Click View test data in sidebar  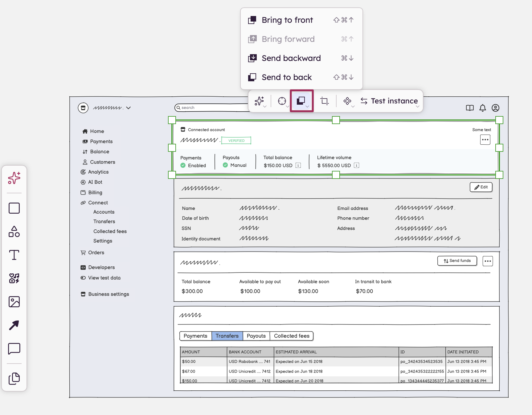click(100, 278)
